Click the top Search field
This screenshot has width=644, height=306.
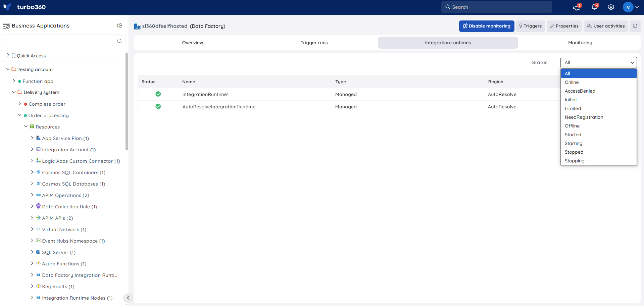coord(496,7)
